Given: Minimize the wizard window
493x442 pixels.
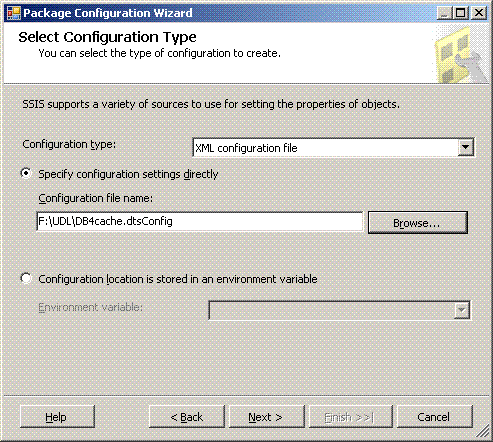Looking at the screenshot, I should (x=444, y=13).
